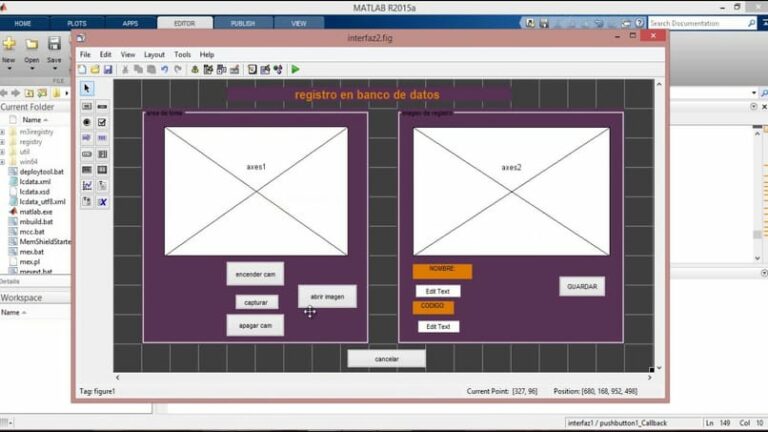Screen dimensions: 768x432
Task: Select the Radio Button palette tool
Action: pyautogui.click(x=87, y=121)
